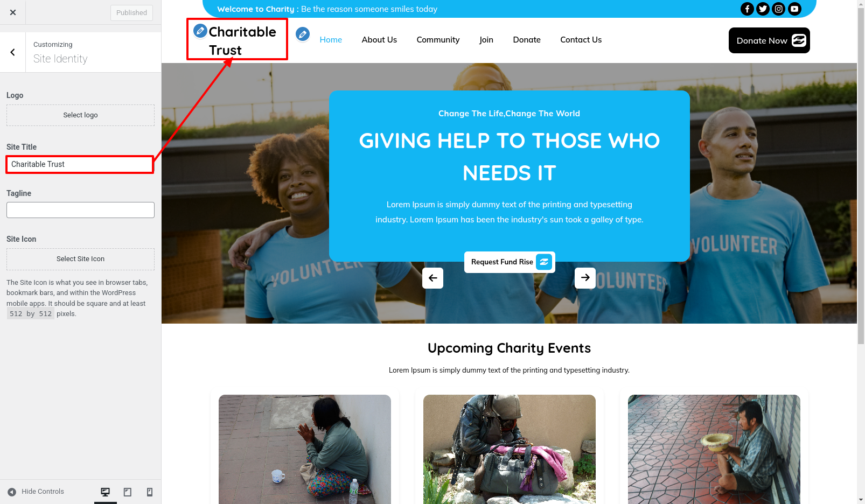Close the Customizer with the X icon
The image size is (865, 504).
coord(13,12)
